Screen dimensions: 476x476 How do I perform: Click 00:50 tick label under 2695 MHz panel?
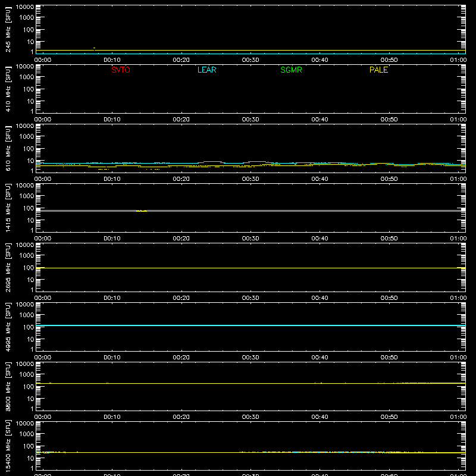389,298
